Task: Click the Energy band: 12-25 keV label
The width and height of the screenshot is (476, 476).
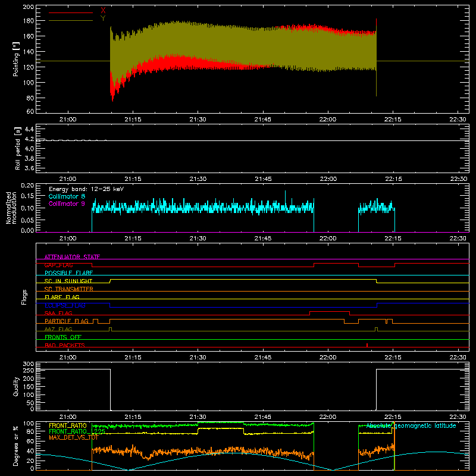Action: point(86,189)
